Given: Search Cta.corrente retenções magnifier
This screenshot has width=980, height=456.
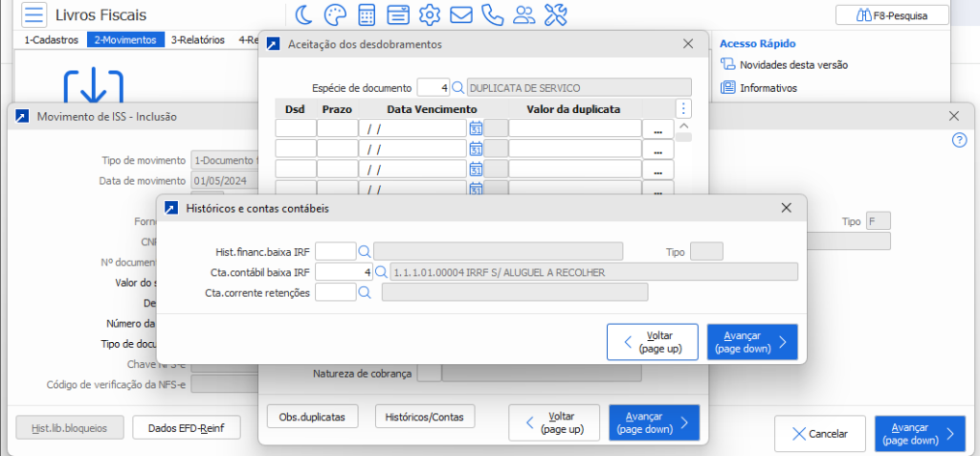Looking at the screenshot, I should 365,292.
